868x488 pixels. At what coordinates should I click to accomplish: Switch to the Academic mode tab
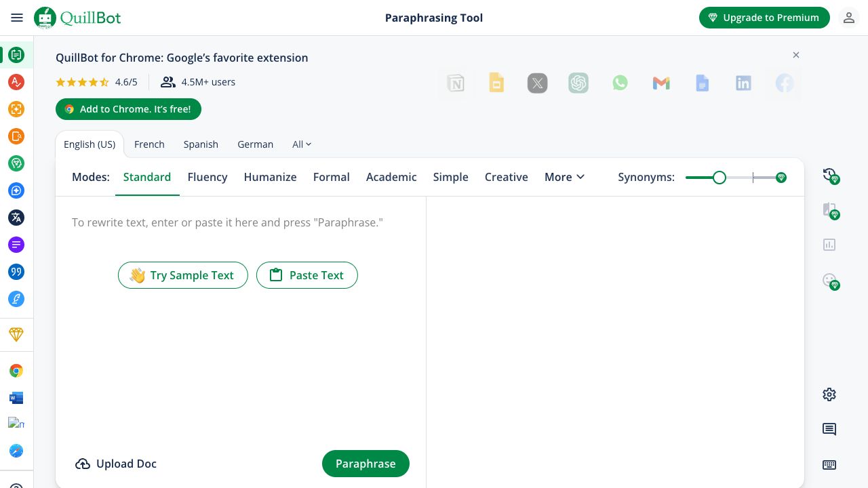(x=391, y=177)
